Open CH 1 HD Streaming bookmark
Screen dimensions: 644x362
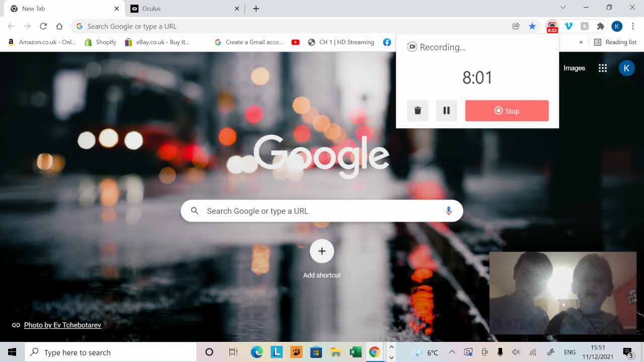coord(342,42)
